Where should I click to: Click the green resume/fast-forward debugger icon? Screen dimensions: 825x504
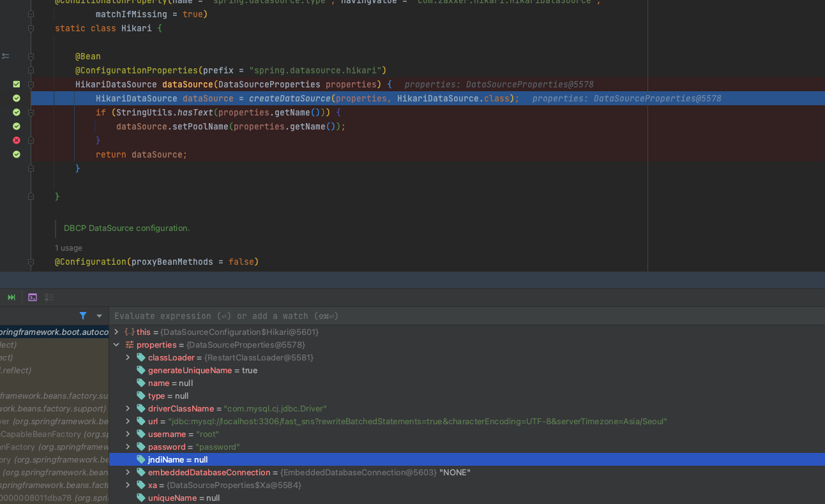pyautogui.click(x=11, y=297)
